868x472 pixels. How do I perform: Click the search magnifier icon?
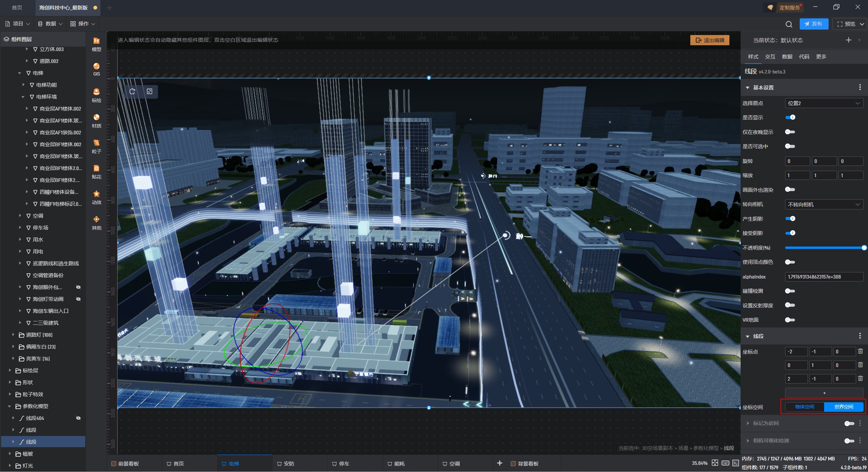789,24
